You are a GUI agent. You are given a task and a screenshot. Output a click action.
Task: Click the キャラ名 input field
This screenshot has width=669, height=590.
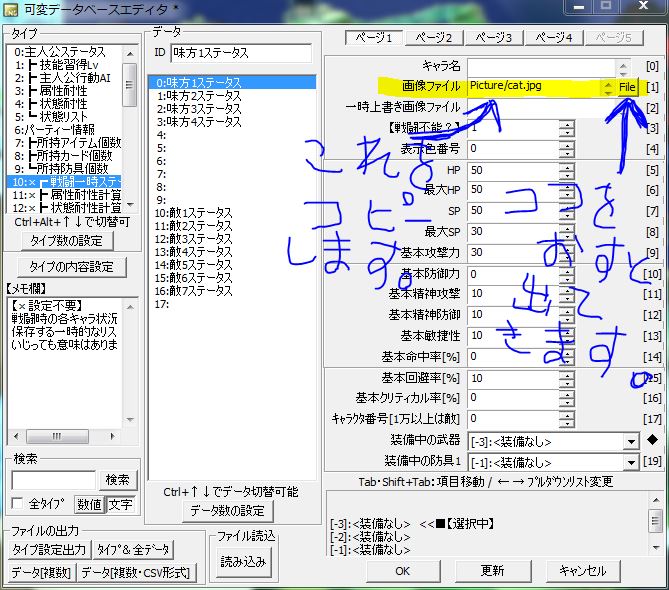[x=541, y=66]
